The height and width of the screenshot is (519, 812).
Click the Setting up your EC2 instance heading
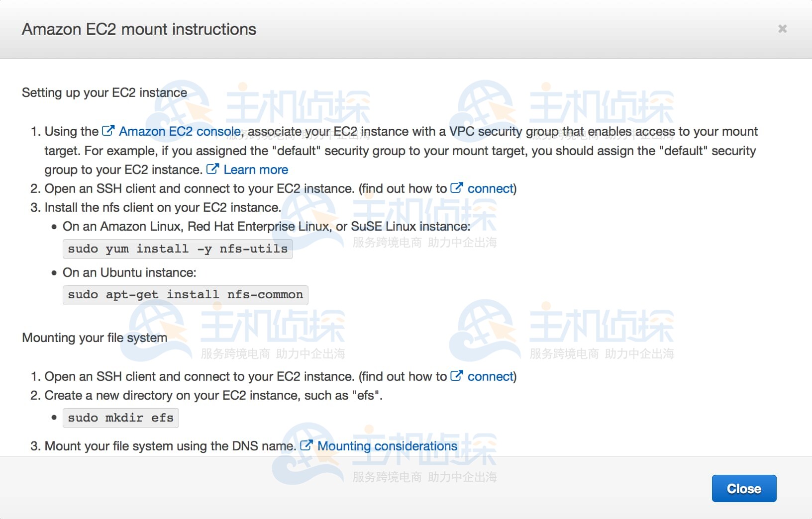tap(104, 92)
